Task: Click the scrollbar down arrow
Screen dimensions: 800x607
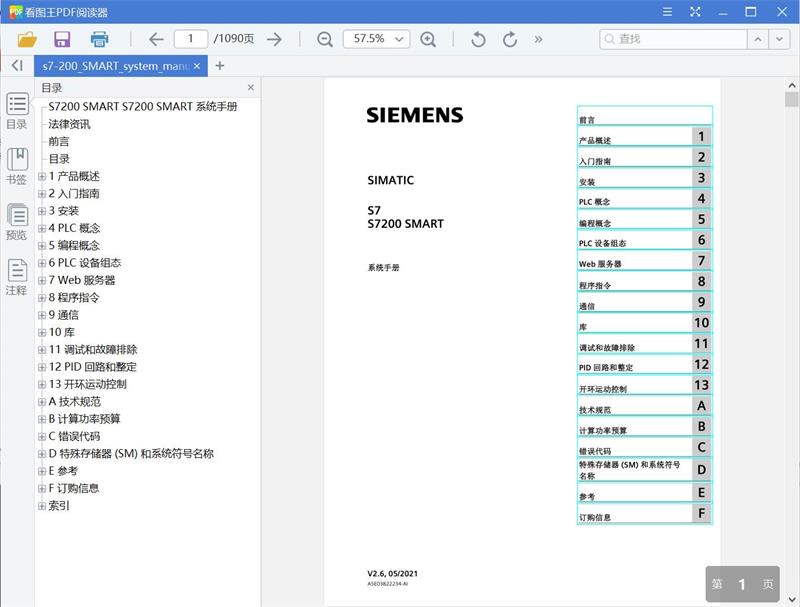Action: click(792, 599)
